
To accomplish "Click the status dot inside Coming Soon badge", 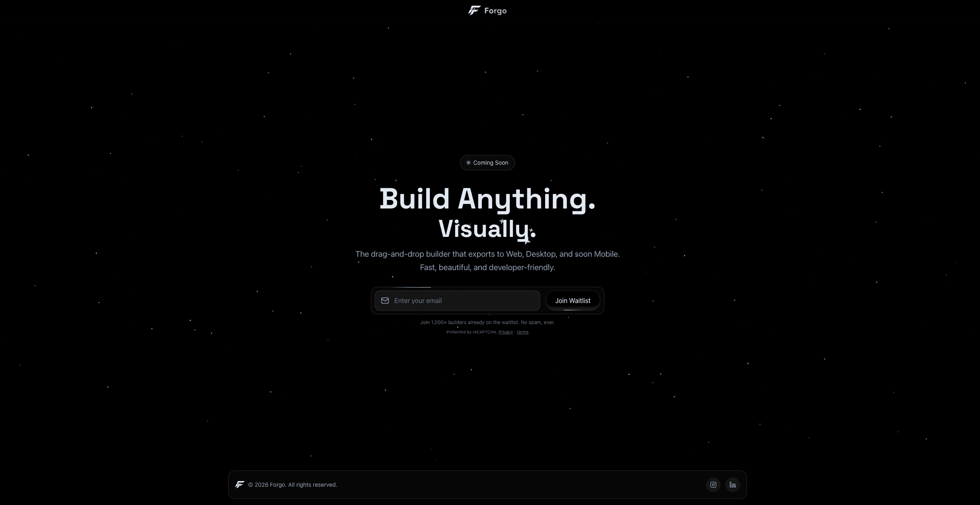I will [469, 163].
